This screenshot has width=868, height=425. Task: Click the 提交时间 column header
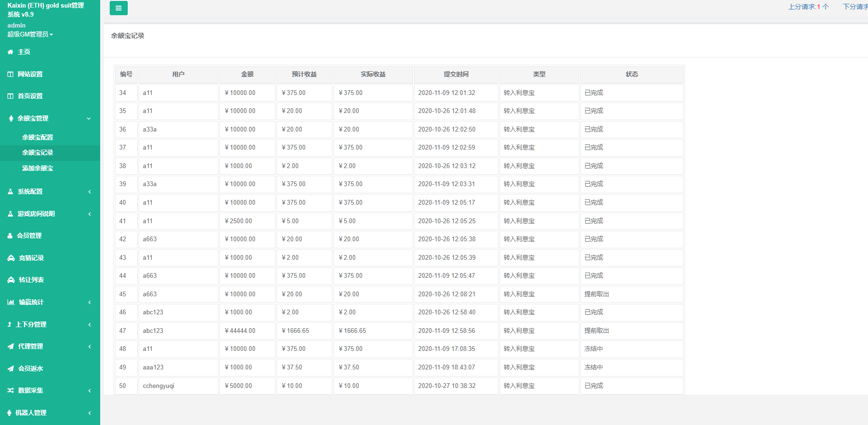pos(456,75)
